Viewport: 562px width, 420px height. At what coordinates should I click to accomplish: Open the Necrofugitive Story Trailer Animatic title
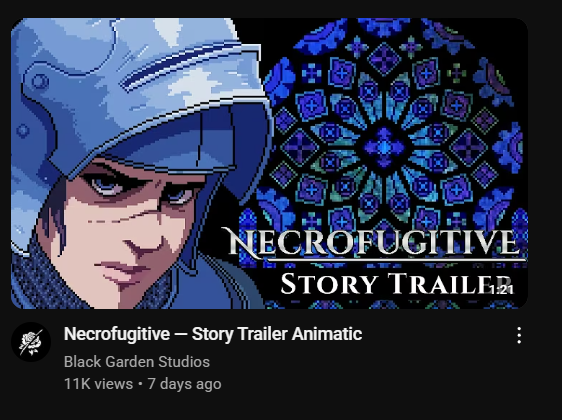point(213,334)
